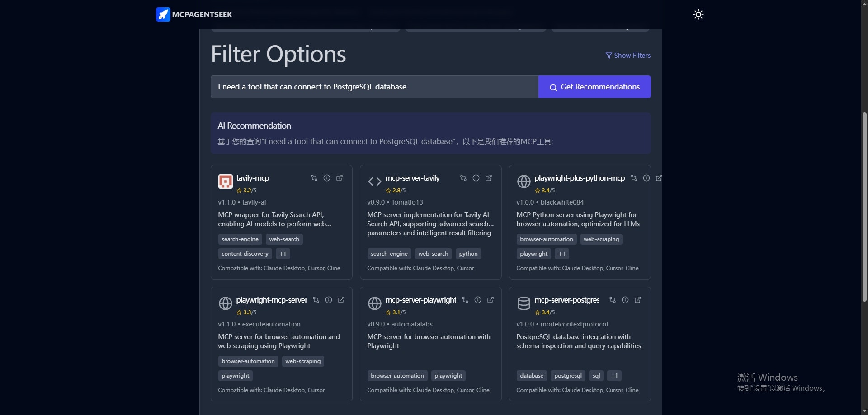Click sql tag on mcp-server-postgres
868x415 pixels.
596,376
